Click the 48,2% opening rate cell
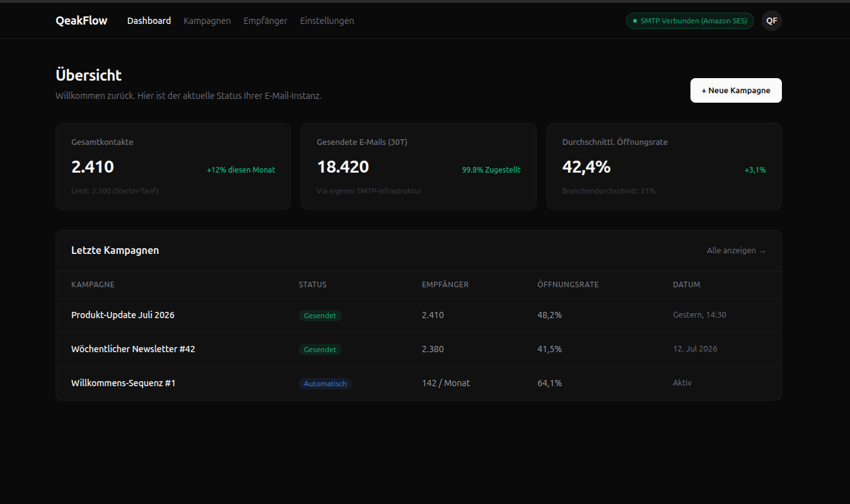 550,315
